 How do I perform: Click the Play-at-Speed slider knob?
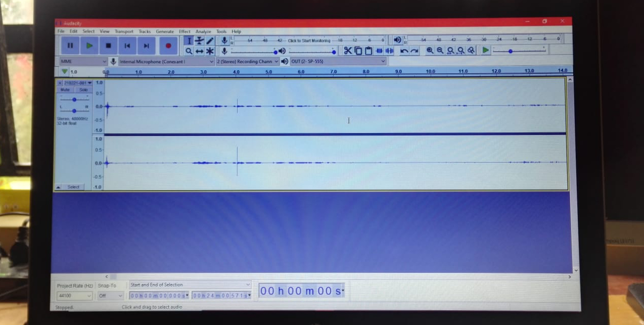511,51
